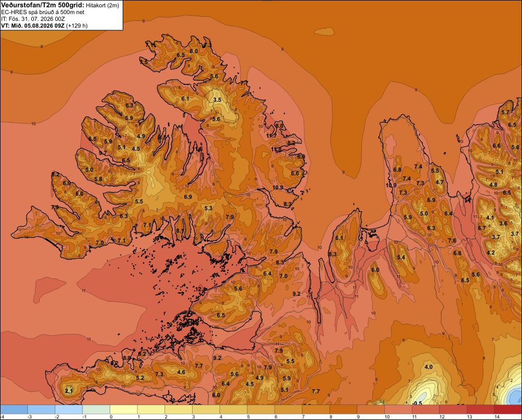This screenshot has height=420, width=522.
Task: Click the IT initial time line in header
Action: click(x=33, y=19)
